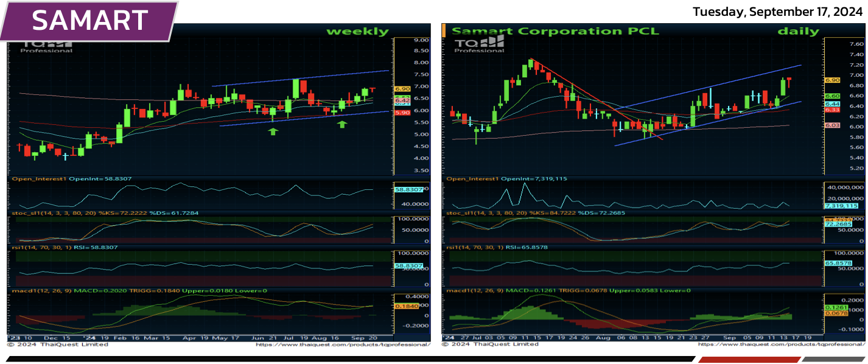Click 'Dec 15' on weekly date axis
868x364 pixels.
(58, 337)
